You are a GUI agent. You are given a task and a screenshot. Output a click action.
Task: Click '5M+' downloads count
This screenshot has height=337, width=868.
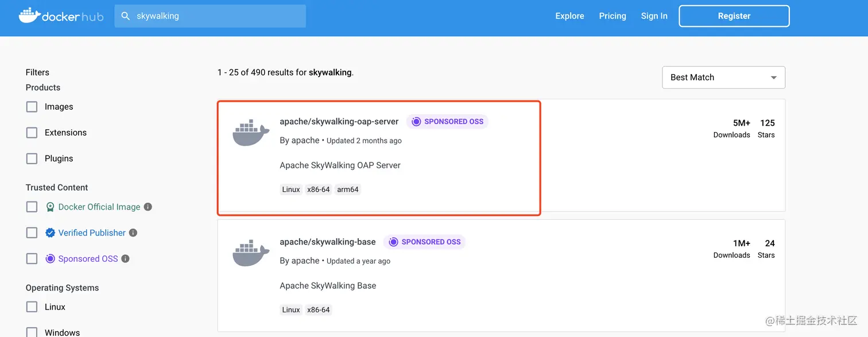742,123
